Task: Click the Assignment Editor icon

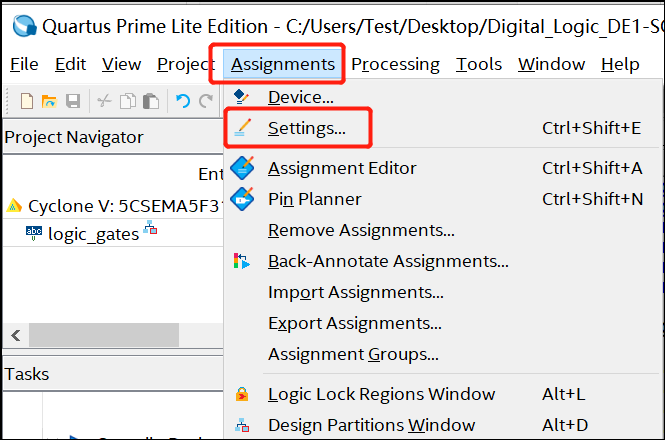Action: (242, 168)
